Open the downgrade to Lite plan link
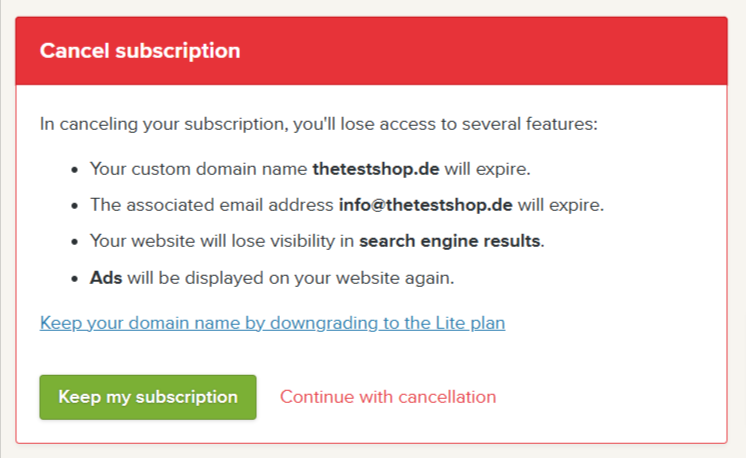 [272, 323]
